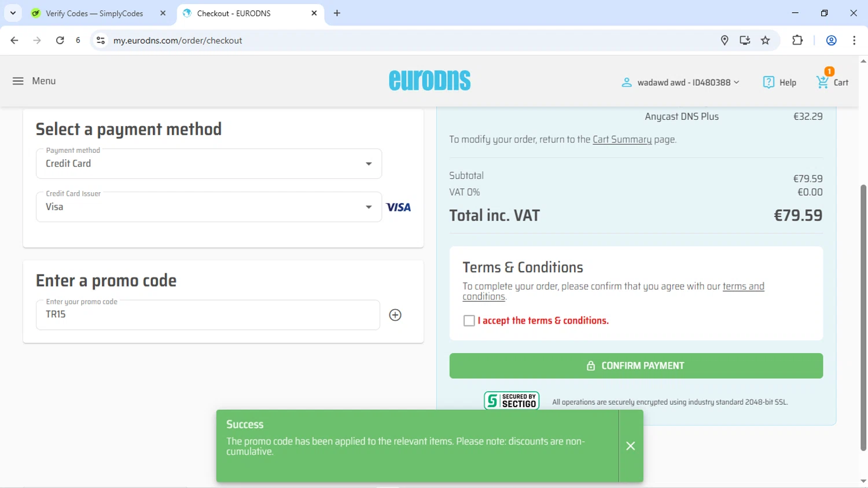Click the €32.29 price
This screenshot has height=488, width=868.
pos(808,116)
